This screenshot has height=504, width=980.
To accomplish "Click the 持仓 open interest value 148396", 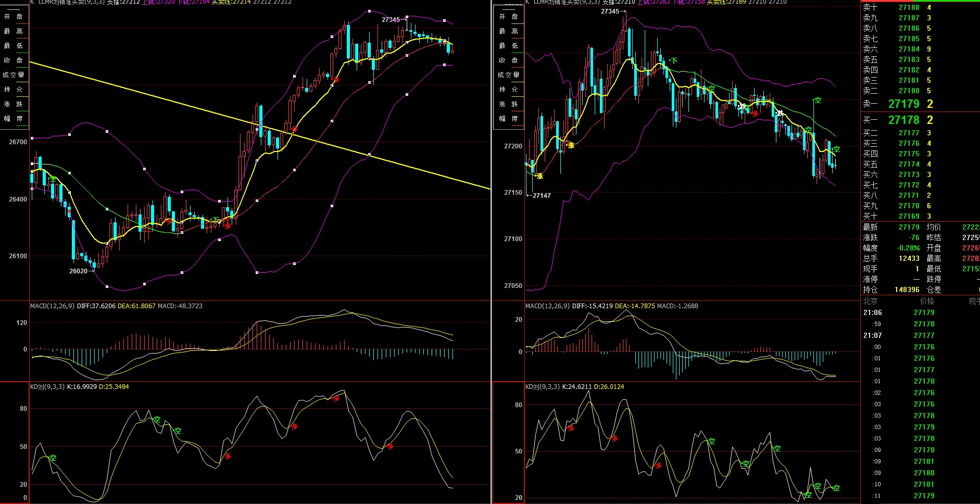I will 907,289.
